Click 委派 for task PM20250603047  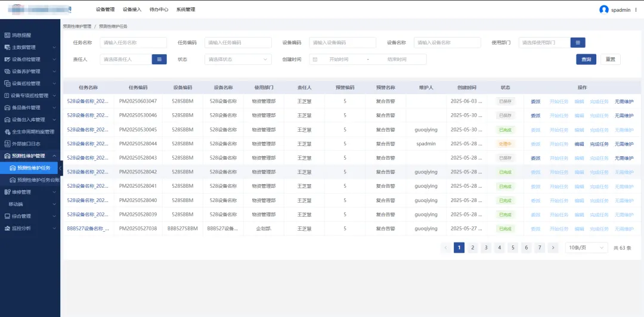535,101
